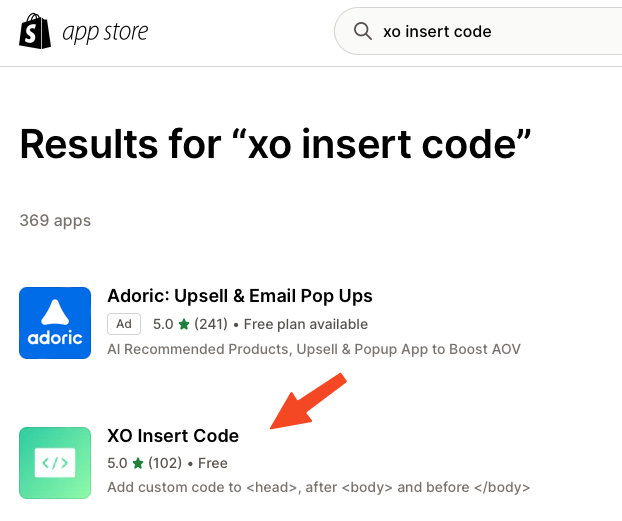Open the XO Insert Code title link
The width and height of the screenshot is (622, 521).
[173, 436]
